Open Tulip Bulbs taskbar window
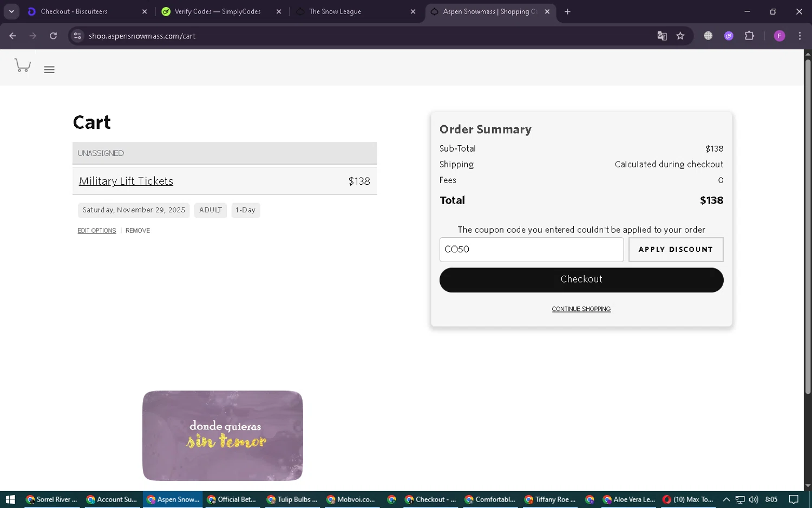 click(x=293, y=499)
